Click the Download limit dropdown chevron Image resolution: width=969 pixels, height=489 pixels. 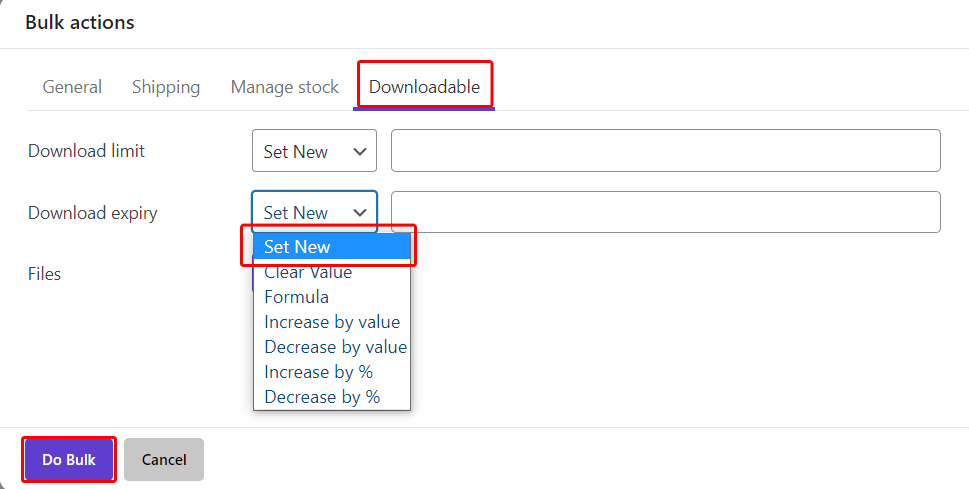pos(360,151)
